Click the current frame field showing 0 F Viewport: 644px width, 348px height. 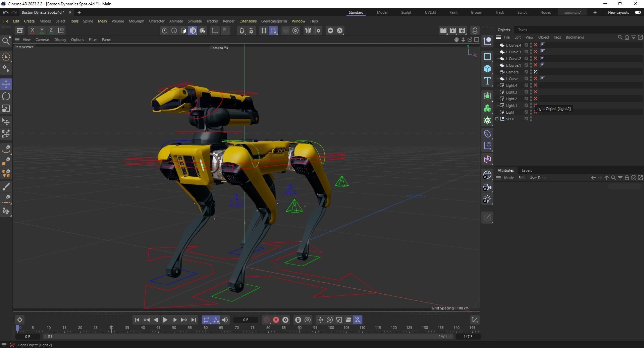pos(246,320)
